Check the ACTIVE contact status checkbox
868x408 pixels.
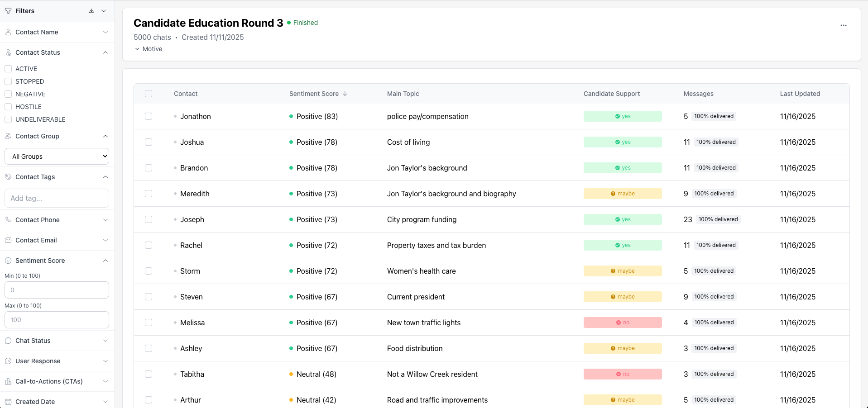(8, 69)
